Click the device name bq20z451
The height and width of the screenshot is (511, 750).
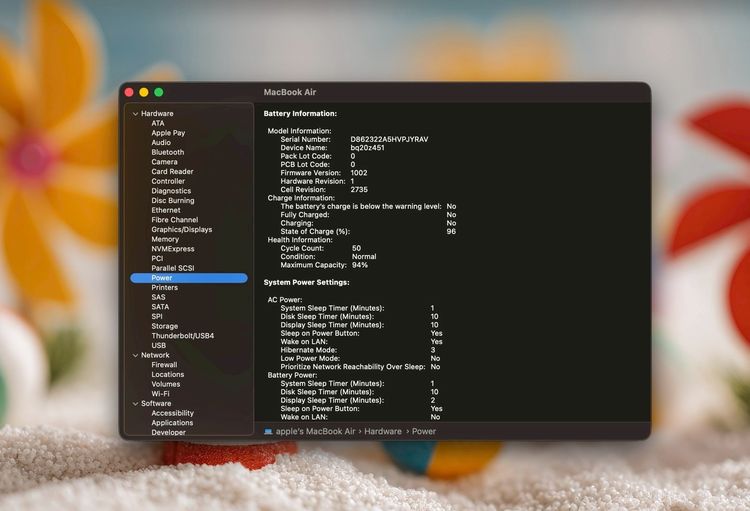point(367,148)
